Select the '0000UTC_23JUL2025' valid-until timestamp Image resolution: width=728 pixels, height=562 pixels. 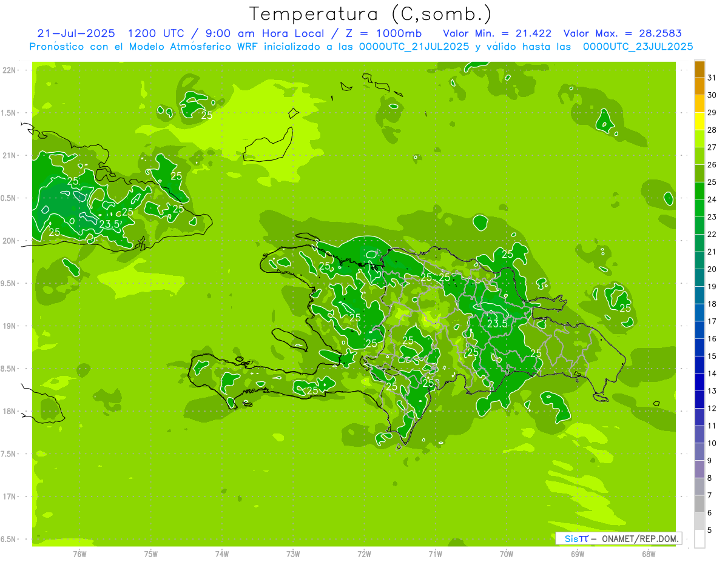pyautogui.click(x=638, y=47)
